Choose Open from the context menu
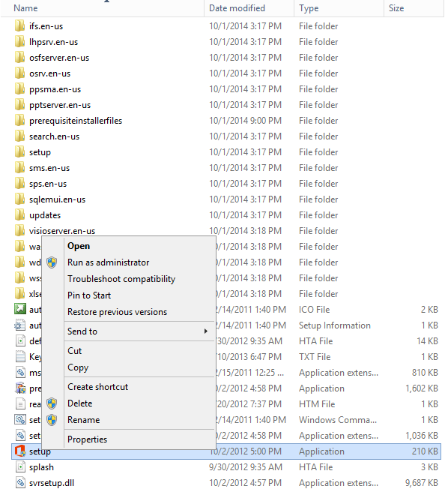 pyautogui.click(x=79, y=246)
